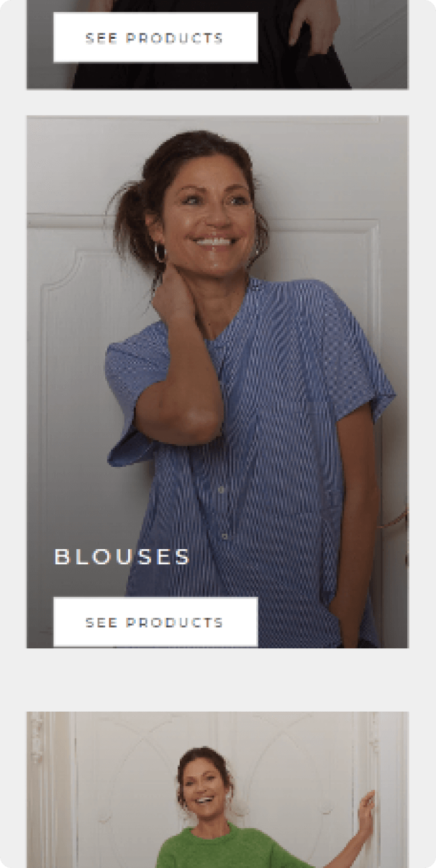Viewport: 436px width, 868px height.
Task: Select the blue striped blouse photo card
Action: click(217, 382)
